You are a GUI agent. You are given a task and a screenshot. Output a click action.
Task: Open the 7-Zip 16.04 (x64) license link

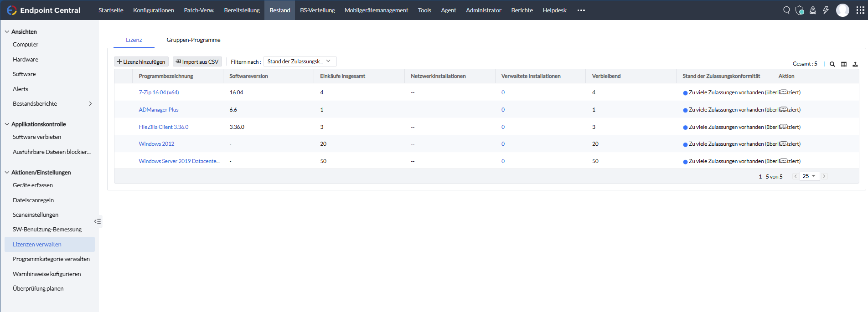tap(159, 92)
